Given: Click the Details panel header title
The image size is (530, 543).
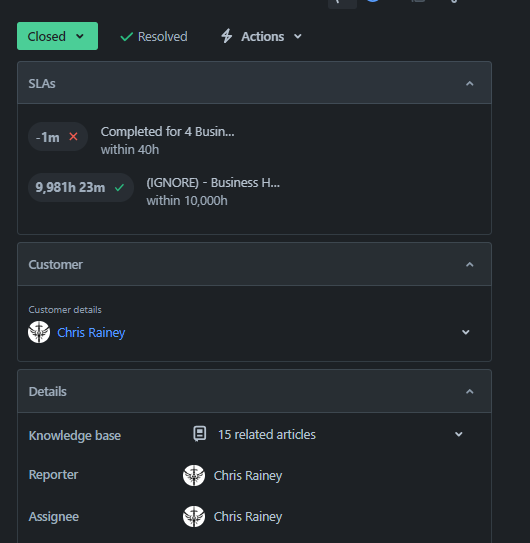Looking at the screenshot, I should point(47,392).
